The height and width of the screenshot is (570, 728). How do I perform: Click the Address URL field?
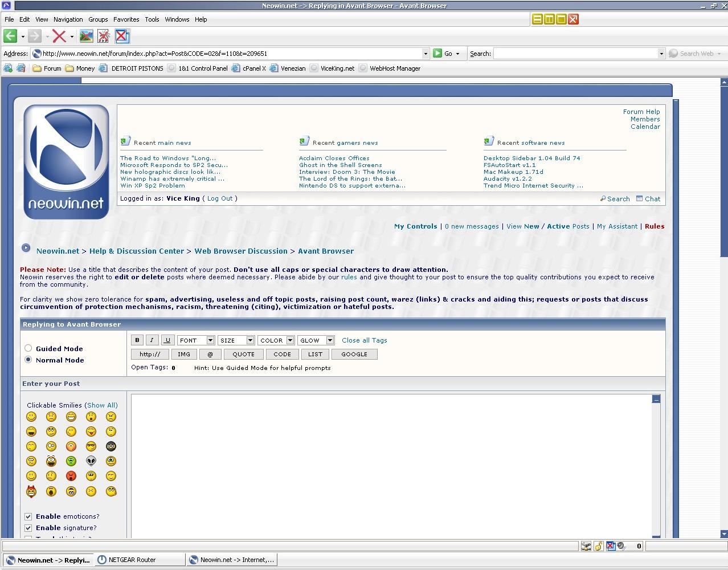(x=231, y=54)
